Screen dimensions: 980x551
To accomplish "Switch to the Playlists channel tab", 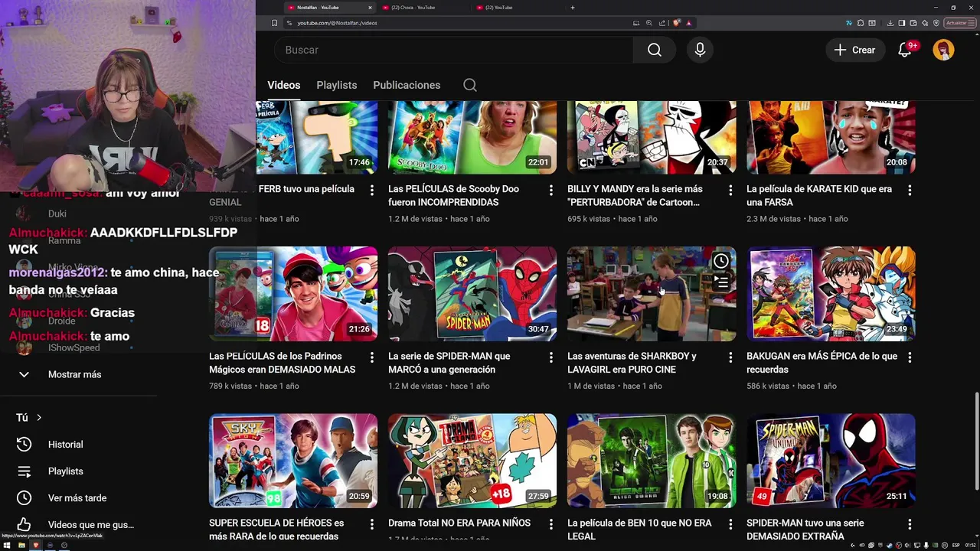I will point(337,85).
